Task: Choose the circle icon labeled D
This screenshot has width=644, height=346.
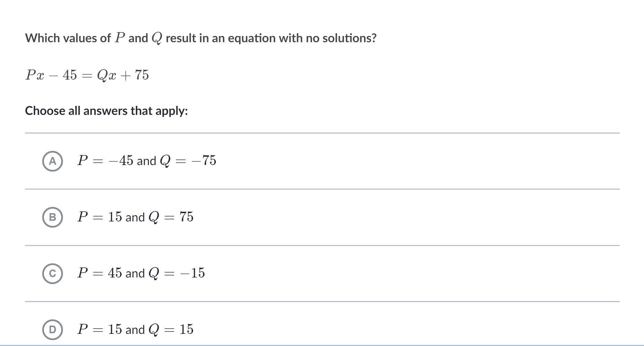Action: coord(53,329)
